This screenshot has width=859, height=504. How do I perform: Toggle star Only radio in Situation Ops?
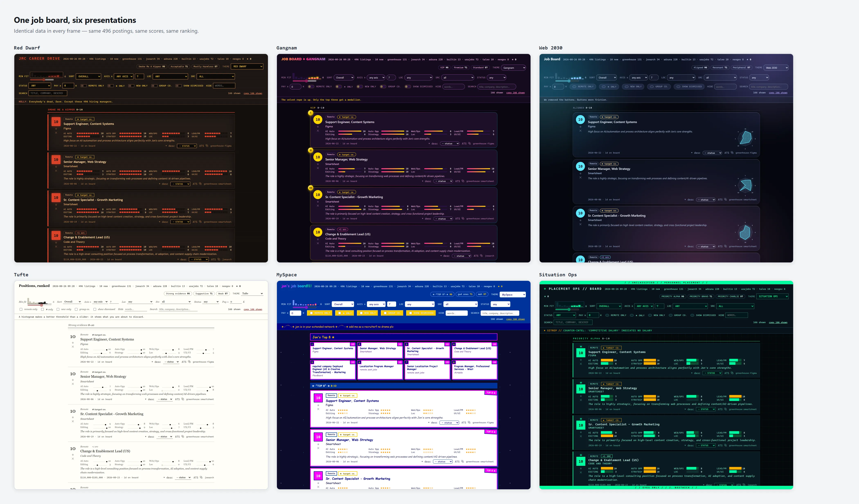tap(632, 315)
